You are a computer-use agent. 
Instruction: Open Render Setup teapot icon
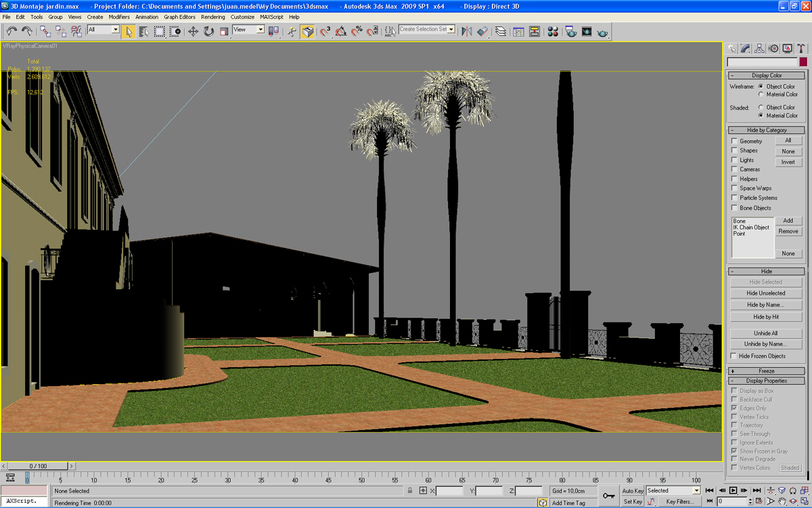(570, 31)
